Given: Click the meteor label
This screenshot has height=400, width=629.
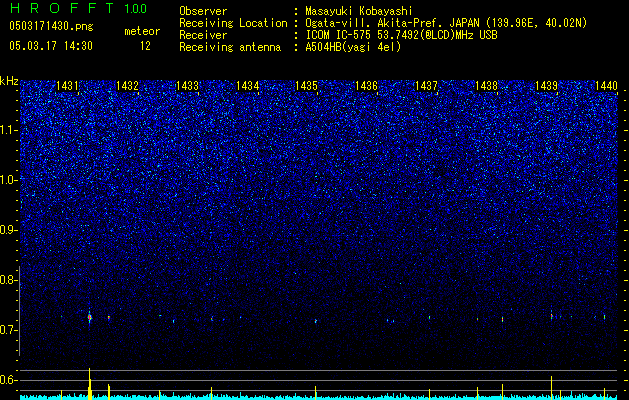Looking at the screenshot, I should click(x=142, y=31).
